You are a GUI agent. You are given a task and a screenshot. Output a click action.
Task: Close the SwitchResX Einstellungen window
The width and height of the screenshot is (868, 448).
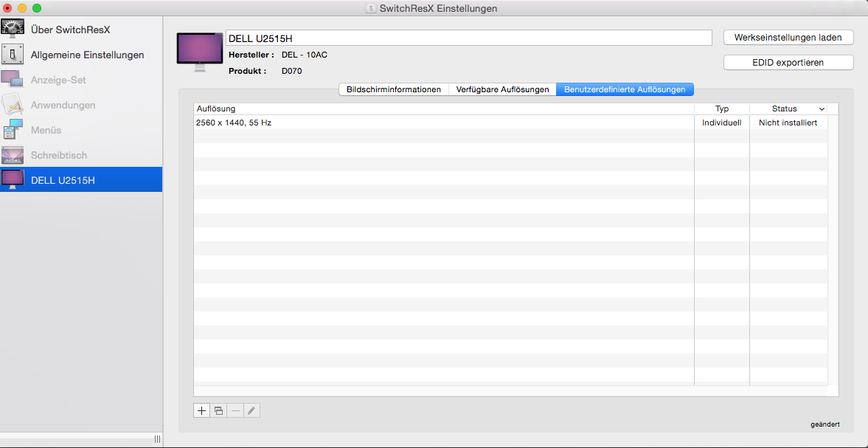click(x=8, y=8)
